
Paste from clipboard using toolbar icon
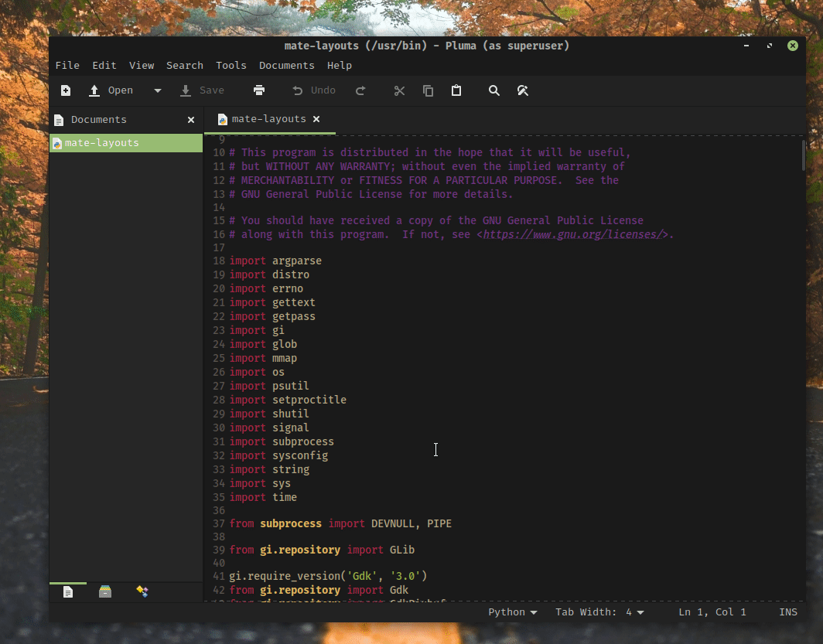pyautogui.click(x=456, y=90)
